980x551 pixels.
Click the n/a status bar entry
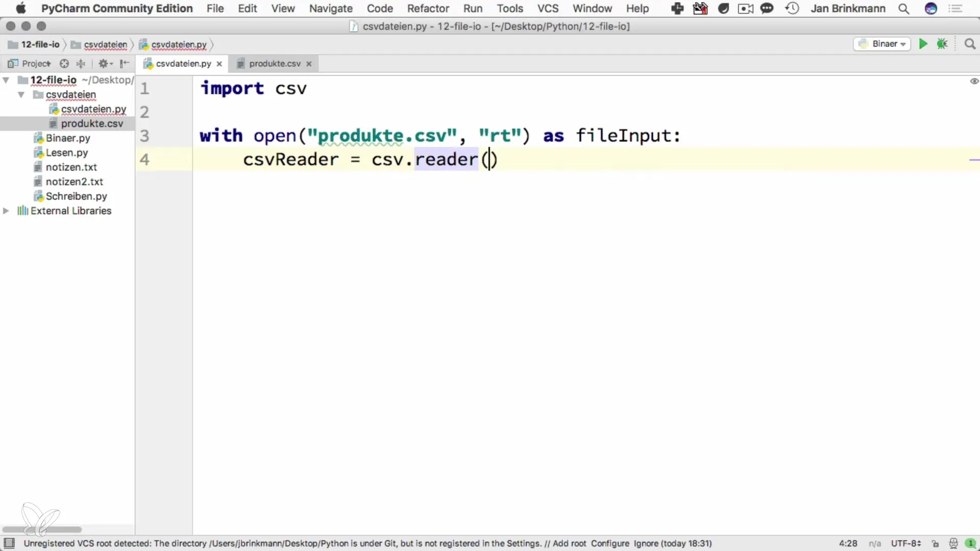click(x=874, y=543)
